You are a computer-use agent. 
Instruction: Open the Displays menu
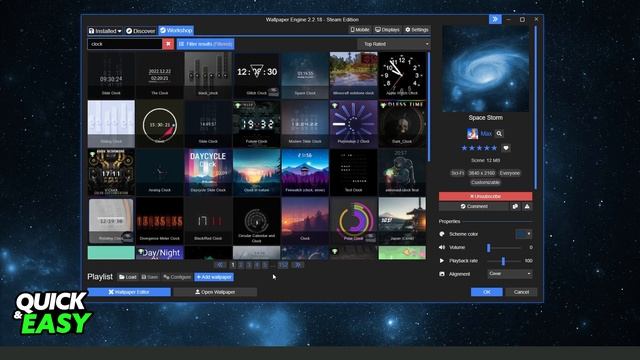pyautogui.click(x=387, y=30)
